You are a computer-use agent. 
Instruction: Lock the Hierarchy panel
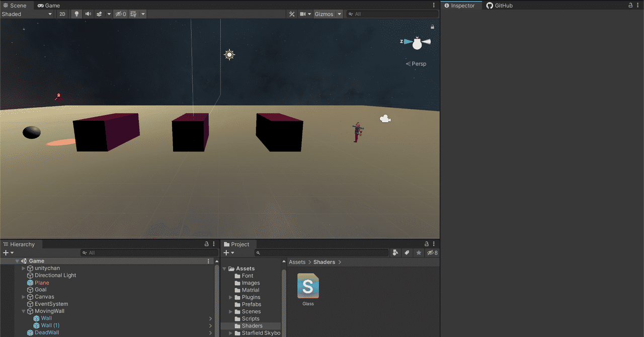[x=206, y=244]
